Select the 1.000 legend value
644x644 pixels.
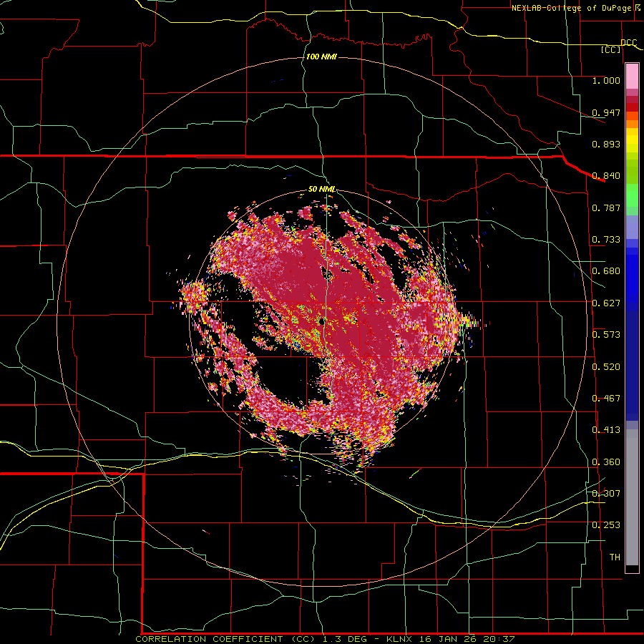[x=606, y=80]
